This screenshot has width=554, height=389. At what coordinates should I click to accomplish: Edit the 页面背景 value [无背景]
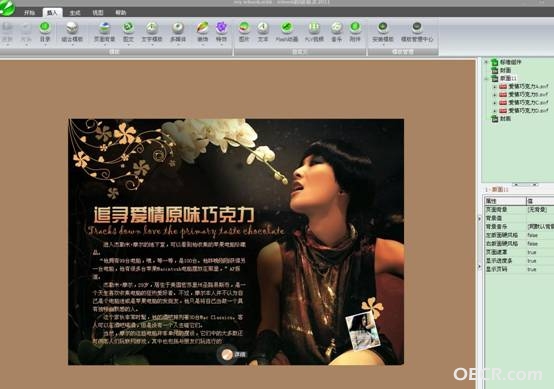(540, 210)
